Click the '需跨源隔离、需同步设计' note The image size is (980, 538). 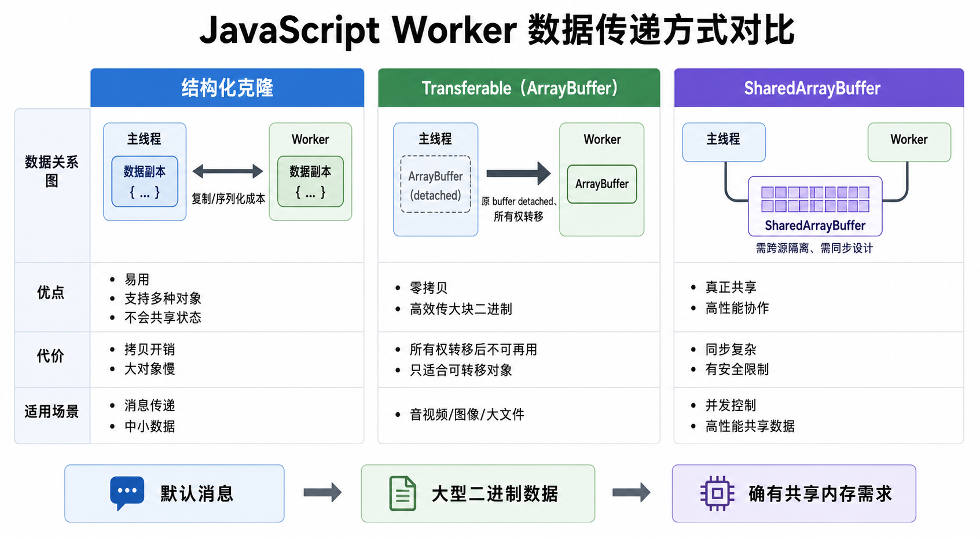coord(814,248)
